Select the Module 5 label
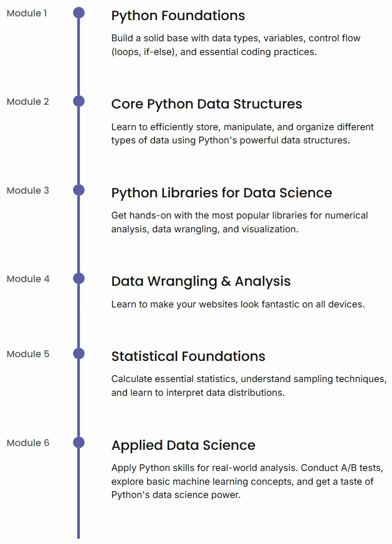This screenshot has width=392, height=544. click(x=28, y=354)
